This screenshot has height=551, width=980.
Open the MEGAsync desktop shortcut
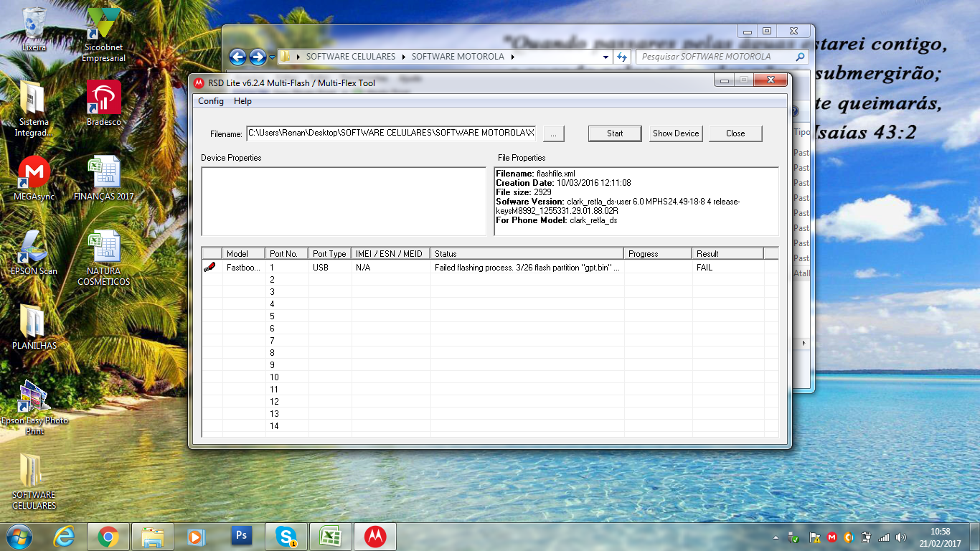pyautogui.click(x=33, y=178)
